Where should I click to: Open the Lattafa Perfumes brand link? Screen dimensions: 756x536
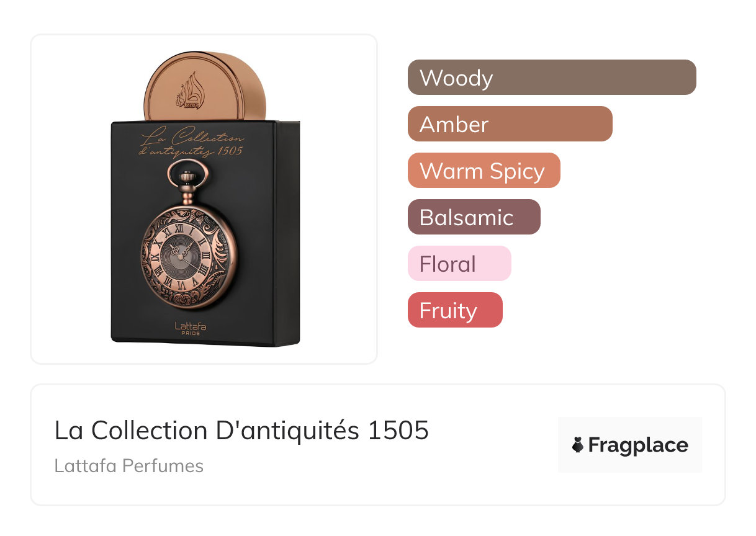128,466
